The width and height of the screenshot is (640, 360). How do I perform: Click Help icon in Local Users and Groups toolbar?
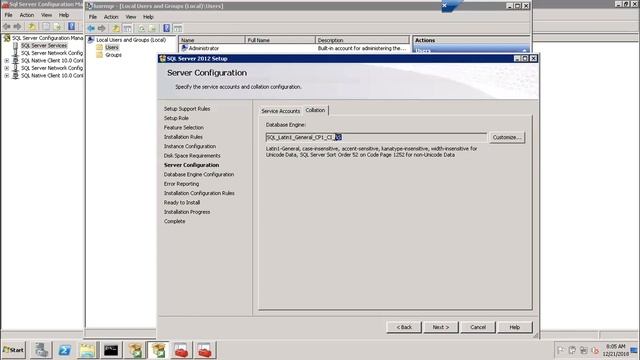coord(167,28)
